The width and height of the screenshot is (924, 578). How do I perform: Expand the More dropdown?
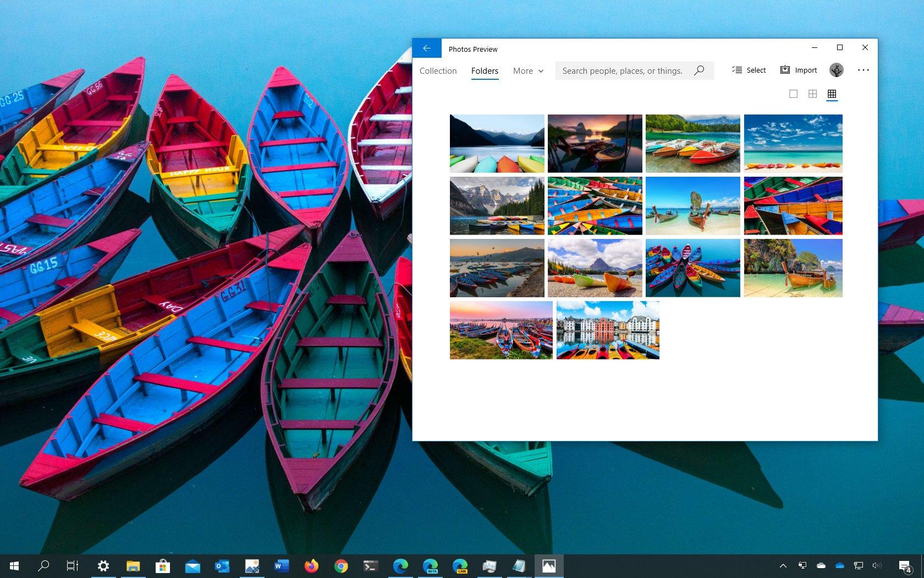527,70
